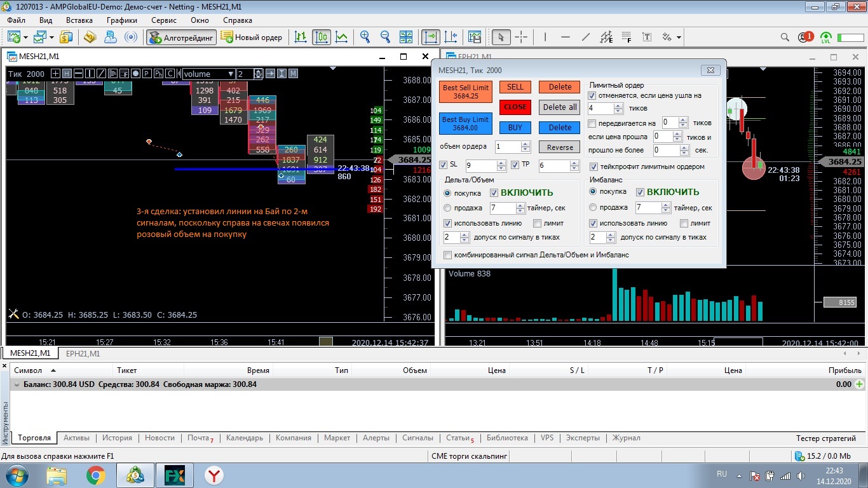Viewport: 868px width, 488px height.
Task: Click the green LVL connection icon
Action: point(826,37)
